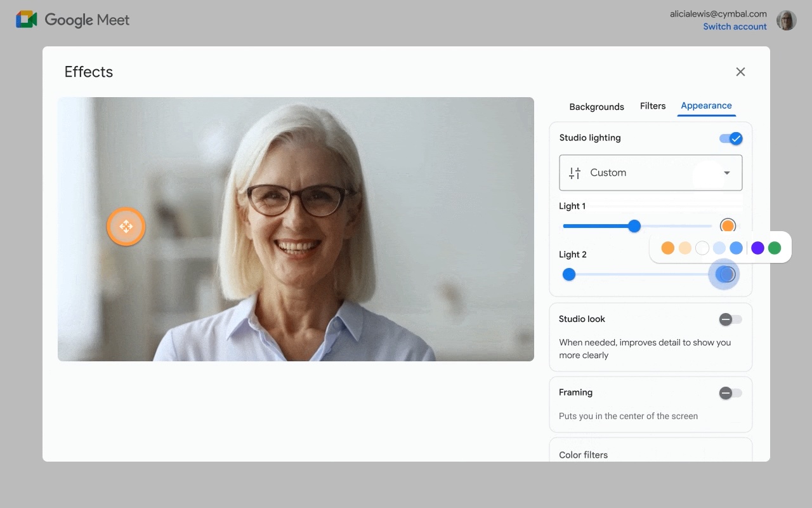Click the Switch account link

[735, 27]
